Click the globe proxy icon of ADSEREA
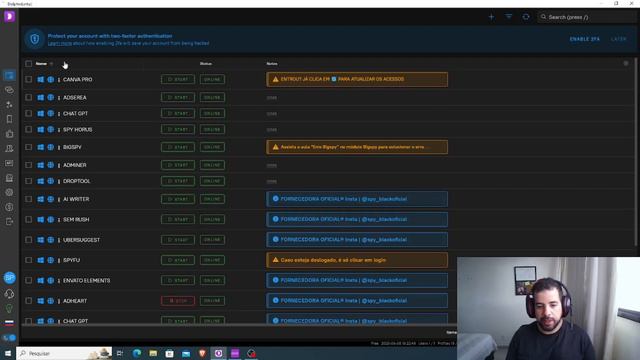640x360 pixels. [x=51, y=97]
